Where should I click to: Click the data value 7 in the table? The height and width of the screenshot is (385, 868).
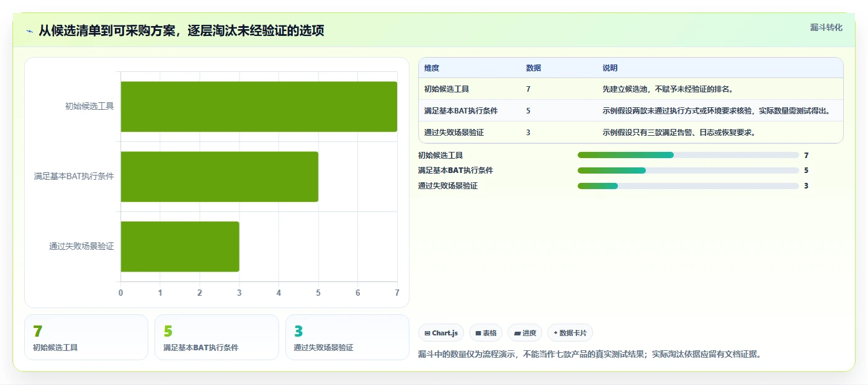(528, 89)
